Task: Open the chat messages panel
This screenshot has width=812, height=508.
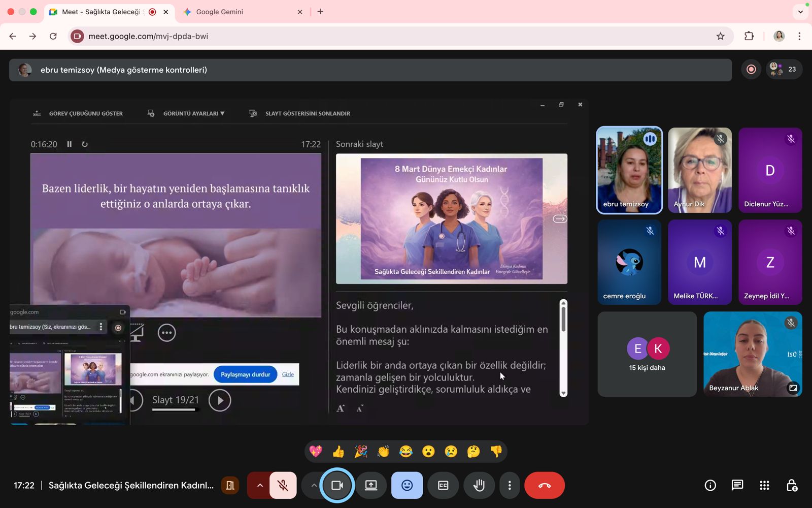Action: click(x=737, y=486)
